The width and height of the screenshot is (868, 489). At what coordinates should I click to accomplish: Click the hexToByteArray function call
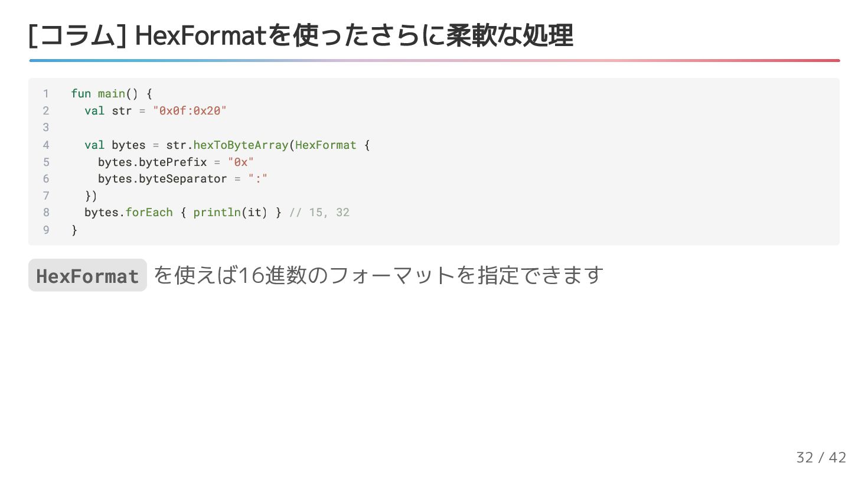[240, 145]
